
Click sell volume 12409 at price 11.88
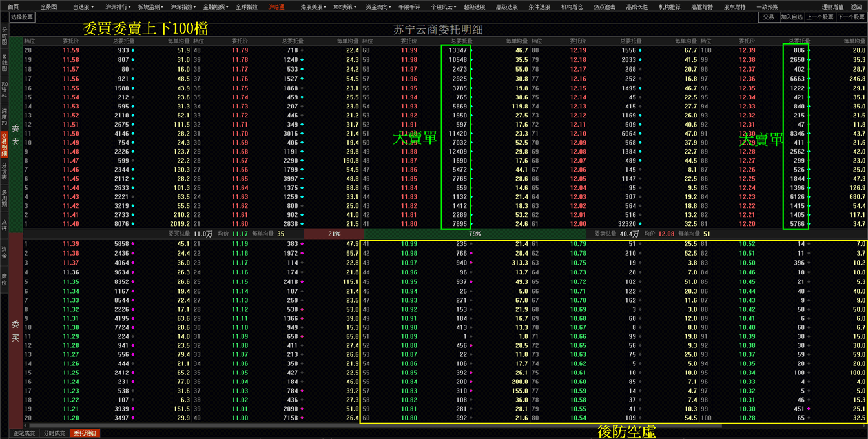[457, 151]
